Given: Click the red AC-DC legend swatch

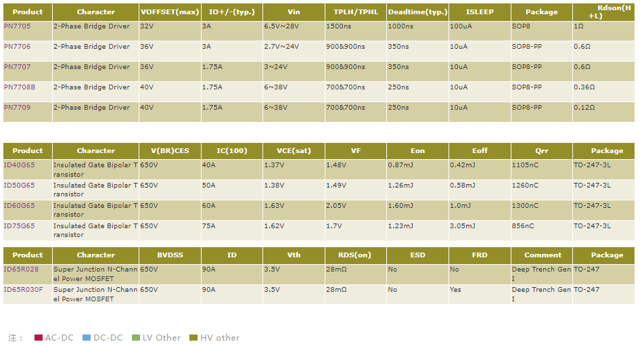Looking at the screenshot, I should (x=39, y=337).
